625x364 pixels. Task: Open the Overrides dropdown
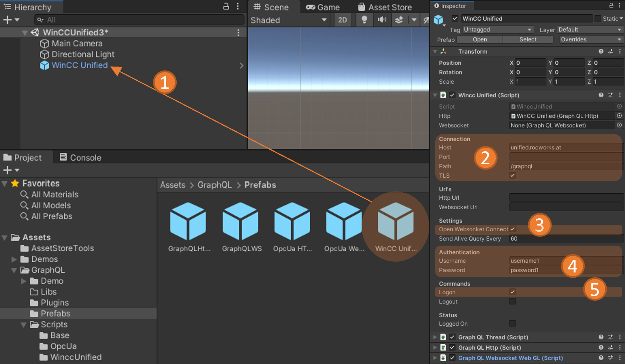(x=591, y=39)
